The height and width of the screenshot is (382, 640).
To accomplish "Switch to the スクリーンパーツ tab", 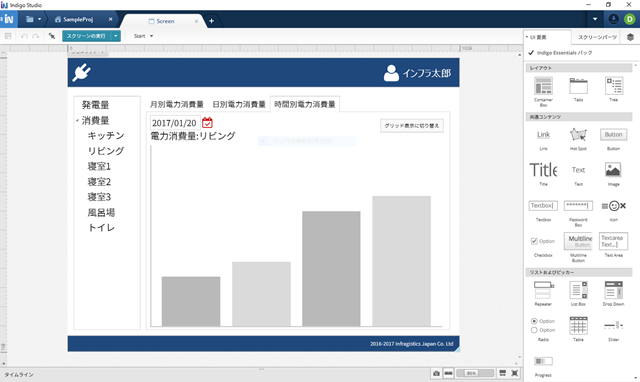I will point(597,37).
